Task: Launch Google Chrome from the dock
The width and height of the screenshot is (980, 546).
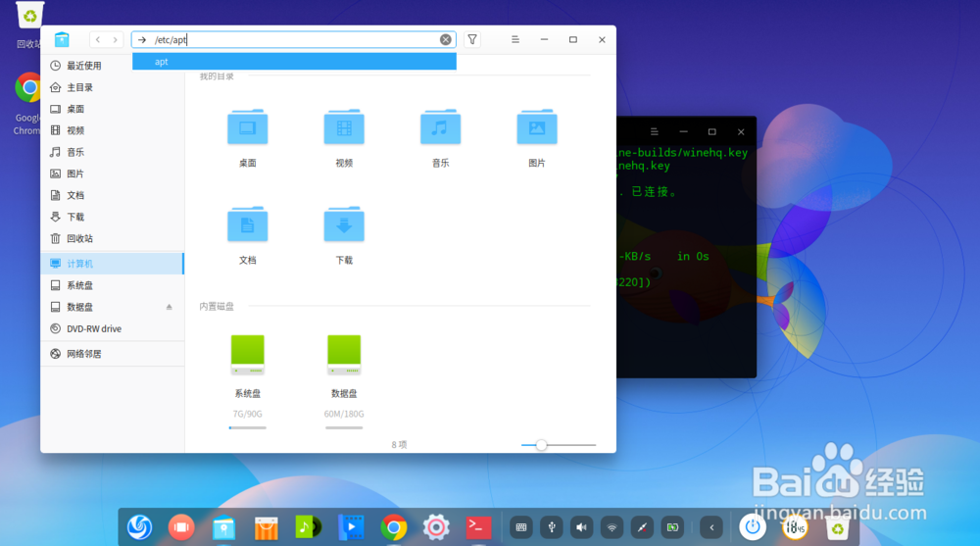Action: (x=394, y=527)
